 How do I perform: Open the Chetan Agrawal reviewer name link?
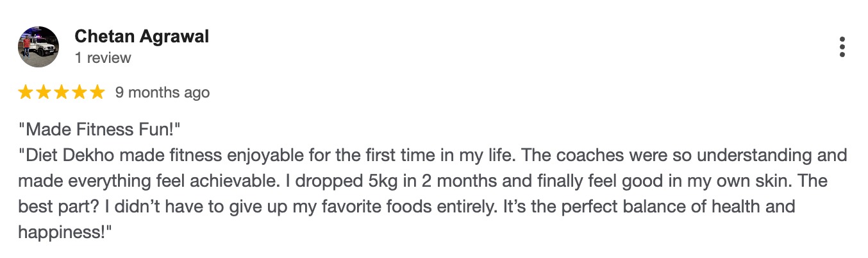(142, 37)
